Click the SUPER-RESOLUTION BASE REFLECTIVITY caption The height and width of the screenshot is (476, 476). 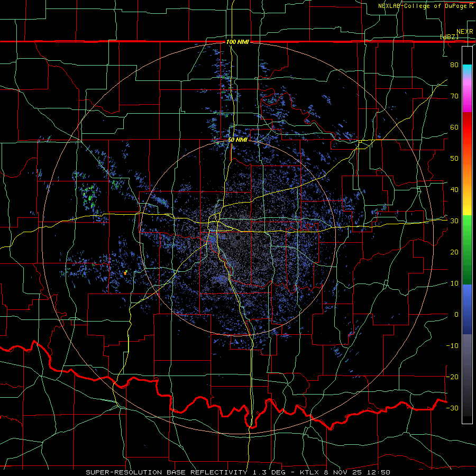click(167, 472)
